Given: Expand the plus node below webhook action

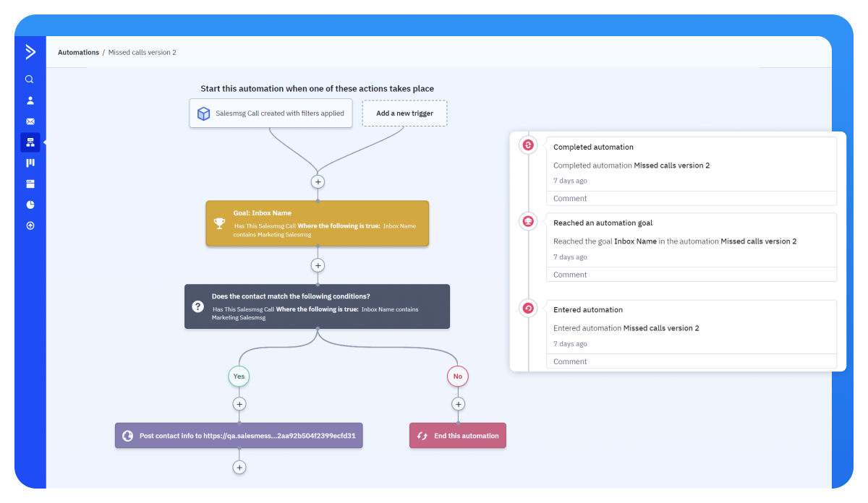Looking at the screenshot, I should click(x=239, y=467).
